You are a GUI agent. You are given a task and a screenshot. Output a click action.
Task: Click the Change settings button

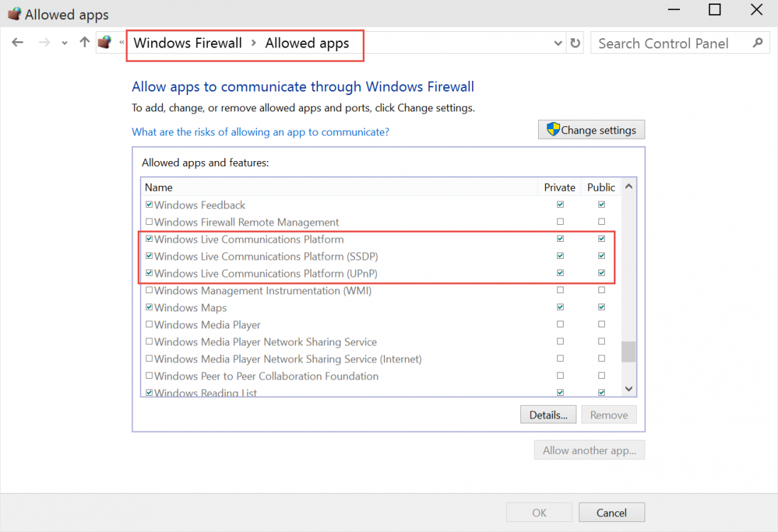tap(591, 130)
